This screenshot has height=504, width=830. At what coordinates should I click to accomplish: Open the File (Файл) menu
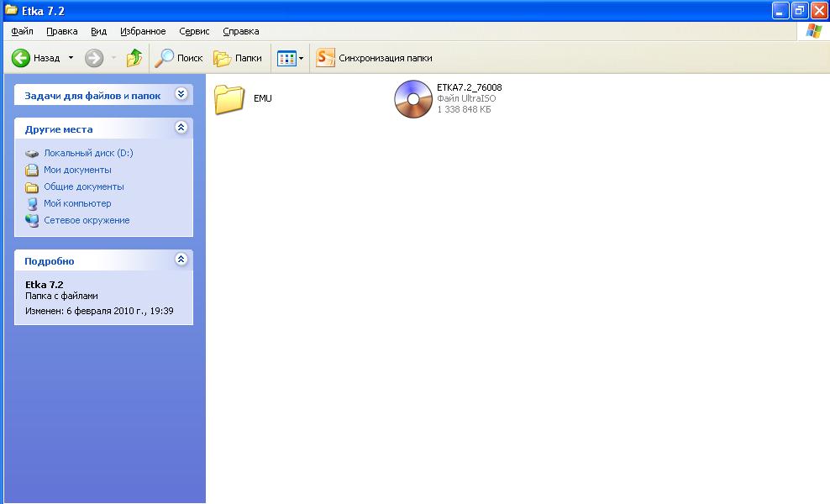(23, 31)
